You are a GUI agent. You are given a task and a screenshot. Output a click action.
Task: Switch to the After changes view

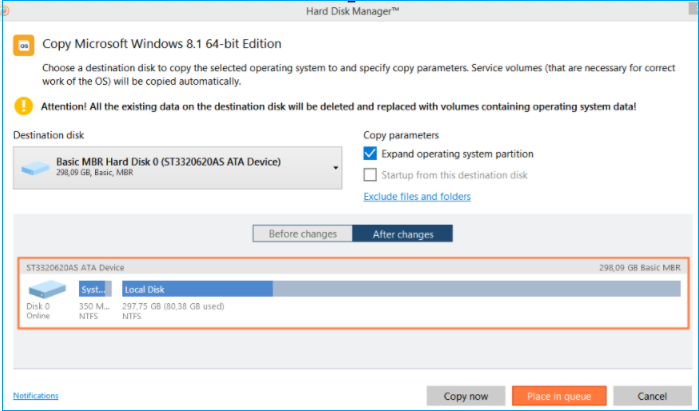[x=402, y=234]
